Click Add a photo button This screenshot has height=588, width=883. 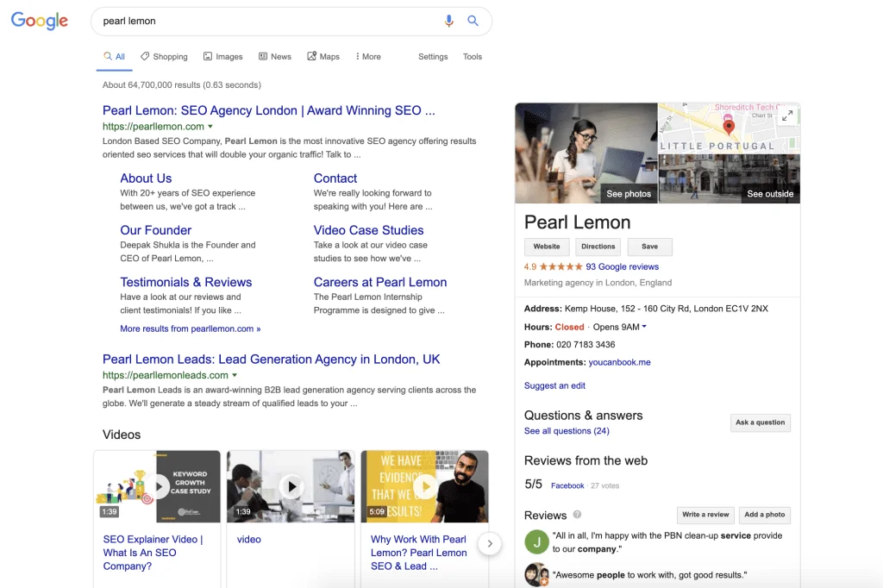click(x=765, y=515)
